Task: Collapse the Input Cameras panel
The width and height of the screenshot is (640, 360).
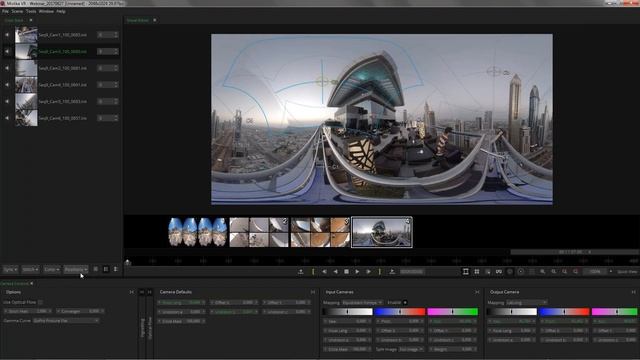Action: (x=477, y=292)
